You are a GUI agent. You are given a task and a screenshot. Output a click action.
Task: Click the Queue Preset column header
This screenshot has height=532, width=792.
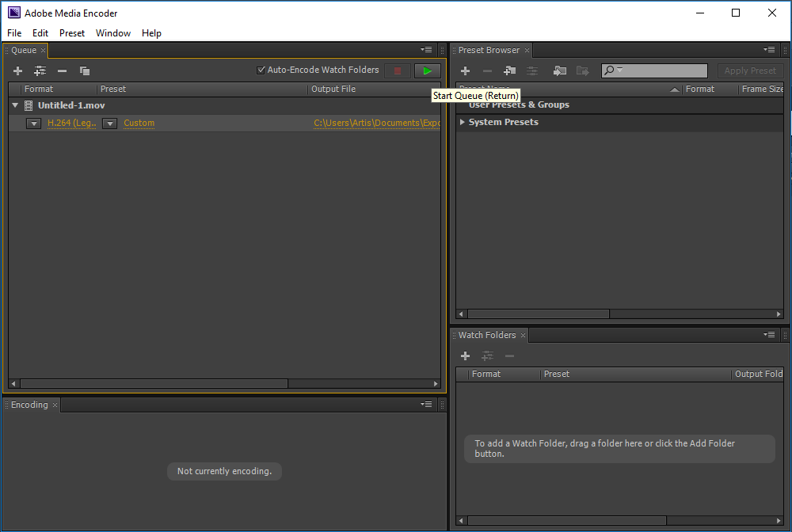pos(112,89)
